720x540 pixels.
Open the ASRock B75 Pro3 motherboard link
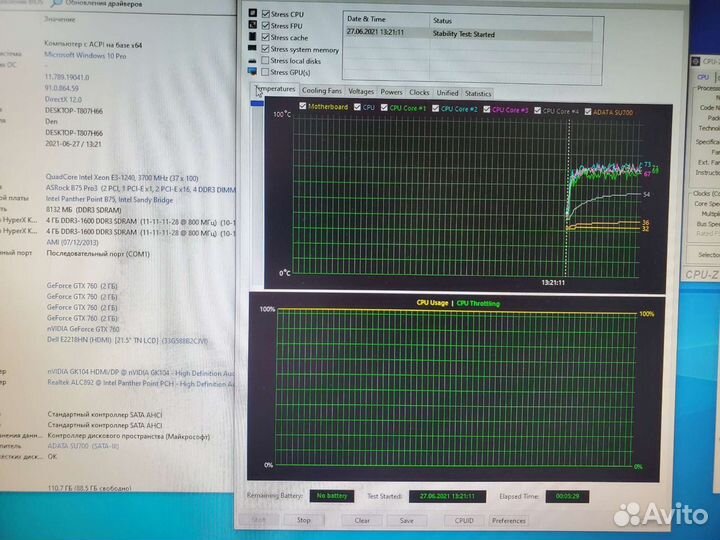(140, 189)
